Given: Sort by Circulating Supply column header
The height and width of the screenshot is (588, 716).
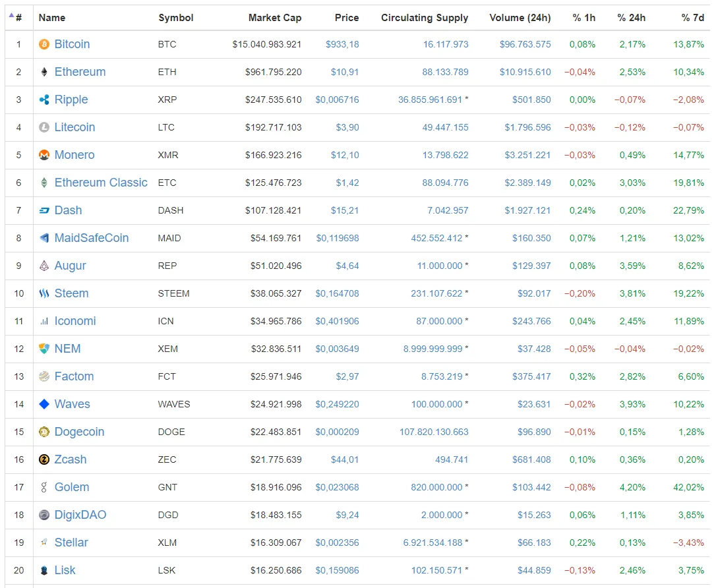Looking at the screenshot, I should 425,18.
